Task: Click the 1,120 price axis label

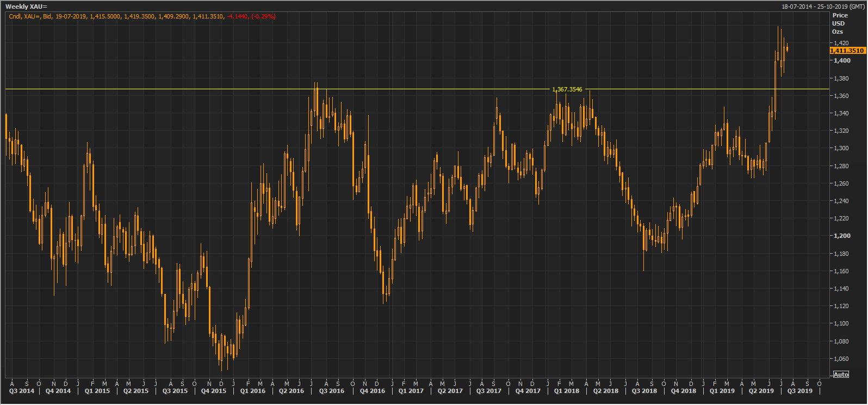Action: 841,306
